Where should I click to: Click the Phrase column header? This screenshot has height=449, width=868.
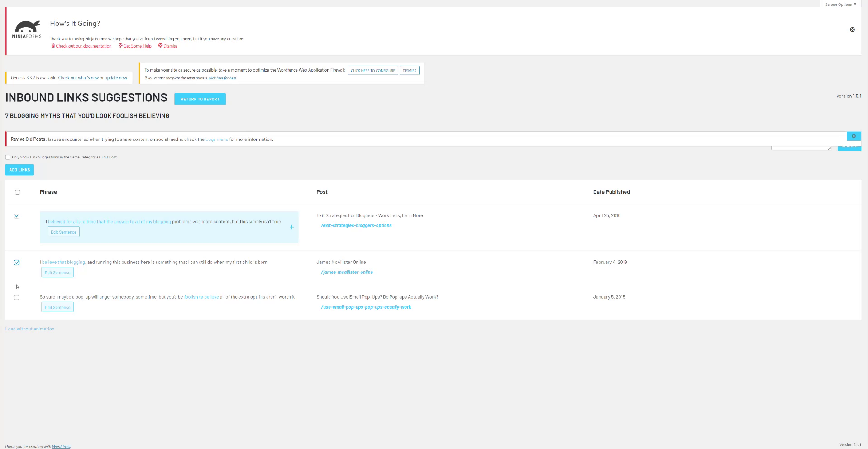point(48,192)
